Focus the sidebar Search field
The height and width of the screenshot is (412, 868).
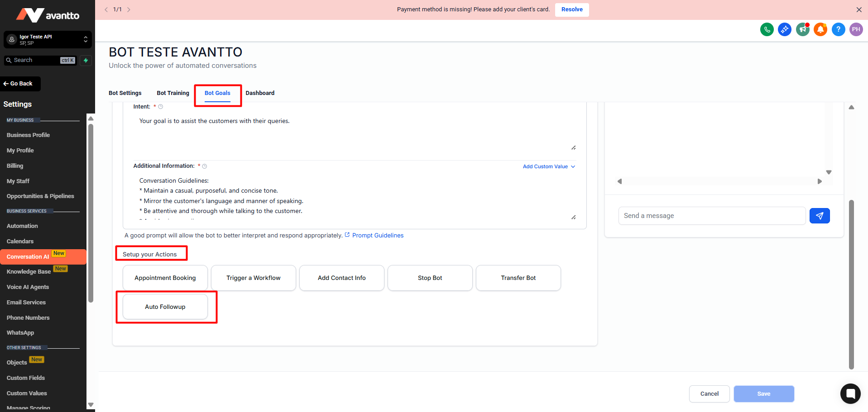tap(40, 60)
